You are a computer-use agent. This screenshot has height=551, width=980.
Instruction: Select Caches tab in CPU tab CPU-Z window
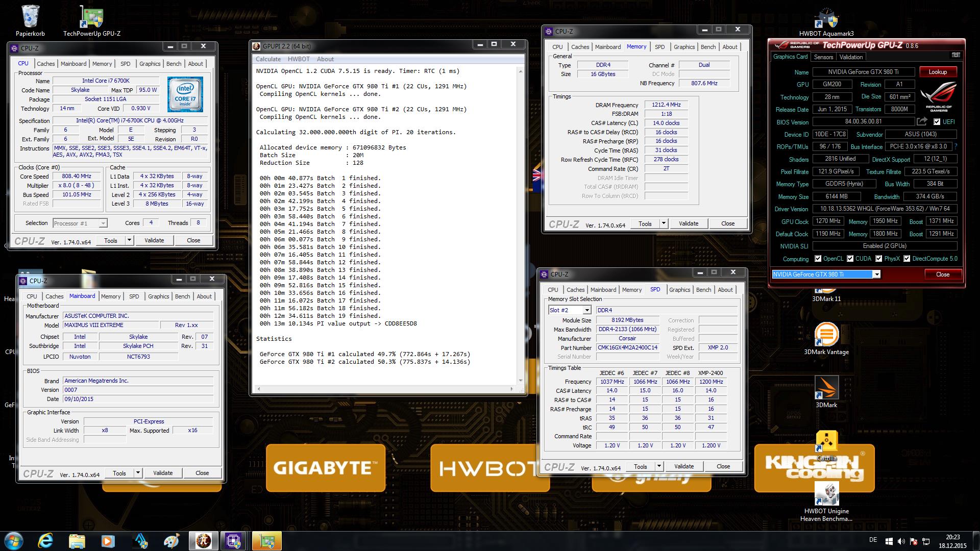[45, 64]
